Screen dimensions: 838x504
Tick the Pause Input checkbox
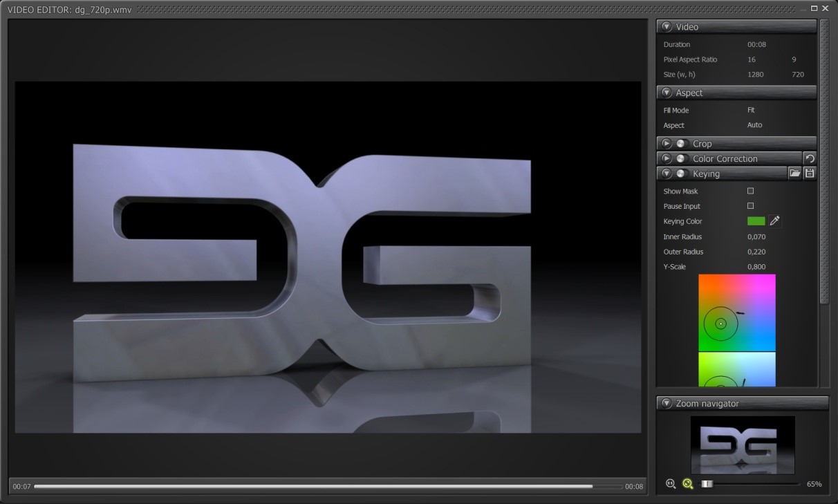click(750, 206)
